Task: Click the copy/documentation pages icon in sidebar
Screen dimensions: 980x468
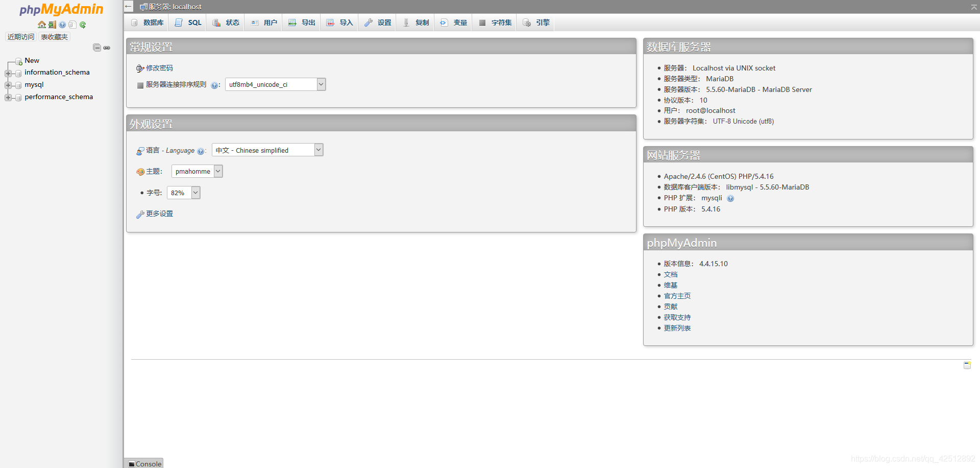Action: pyautogui.click(x=72, y=25)
